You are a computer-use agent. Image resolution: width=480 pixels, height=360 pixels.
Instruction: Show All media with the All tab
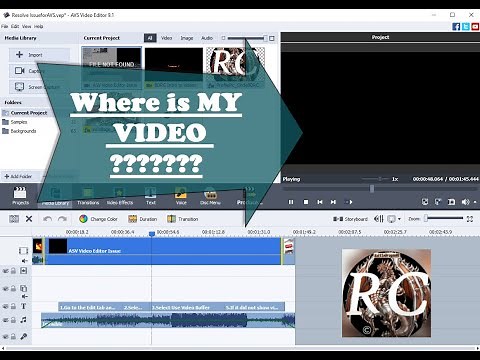pos(150,38)
